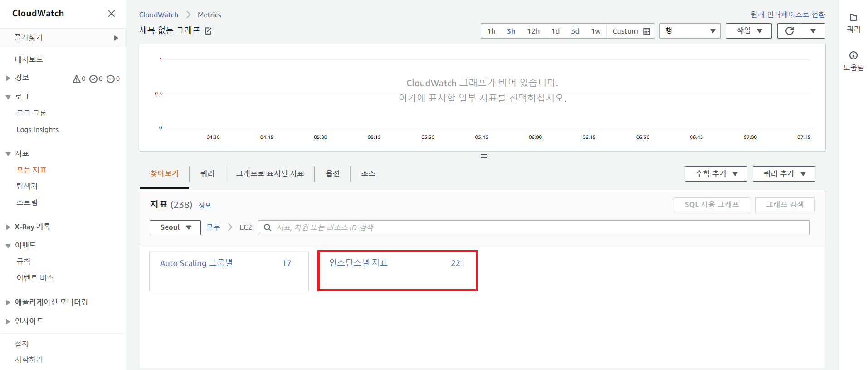
Task: Click the 그래프 검색 button
Action: coord(785,205)
